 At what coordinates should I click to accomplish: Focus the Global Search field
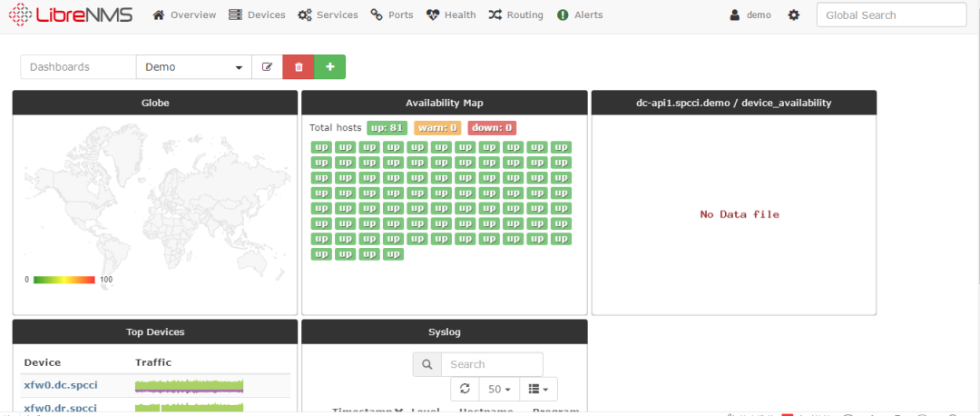click(x=892, y=15)
